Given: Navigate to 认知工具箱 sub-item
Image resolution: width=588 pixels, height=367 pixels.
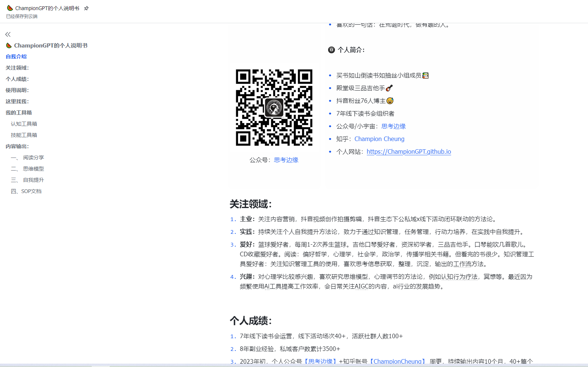Looking at the screenshot, I should [24, 124].
